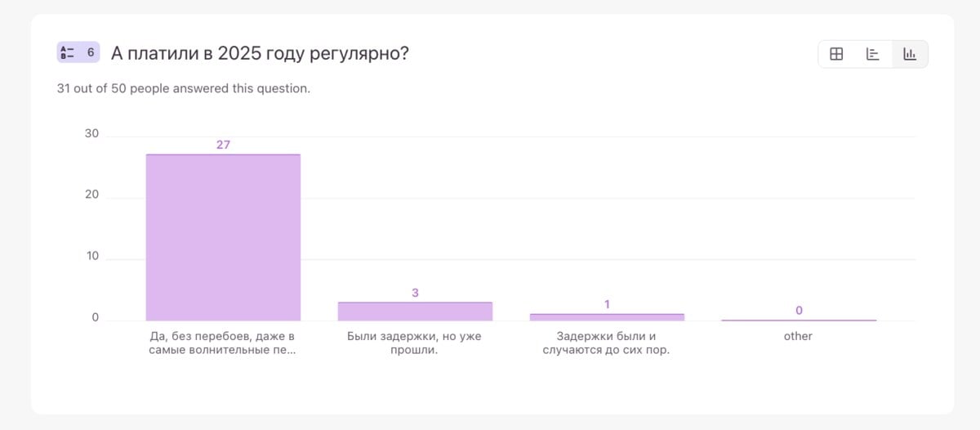The image size is (980, 430).
Task: Click the value label 3 above second bar
Action: tap(415, 293)
